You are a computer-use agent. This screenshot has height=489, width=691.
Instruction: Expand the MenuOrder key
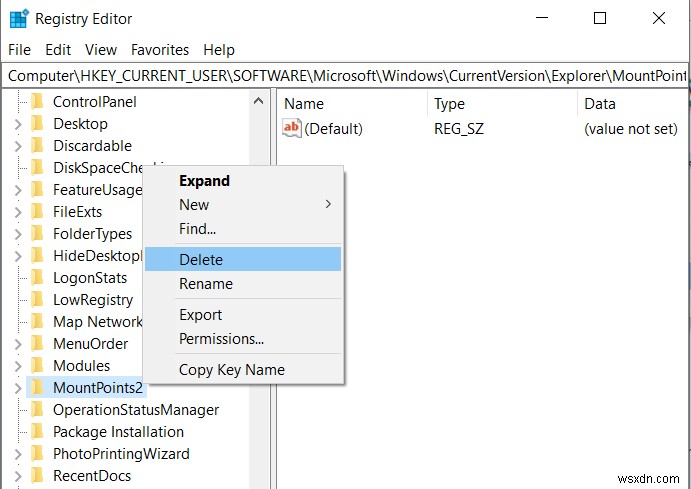18,345
